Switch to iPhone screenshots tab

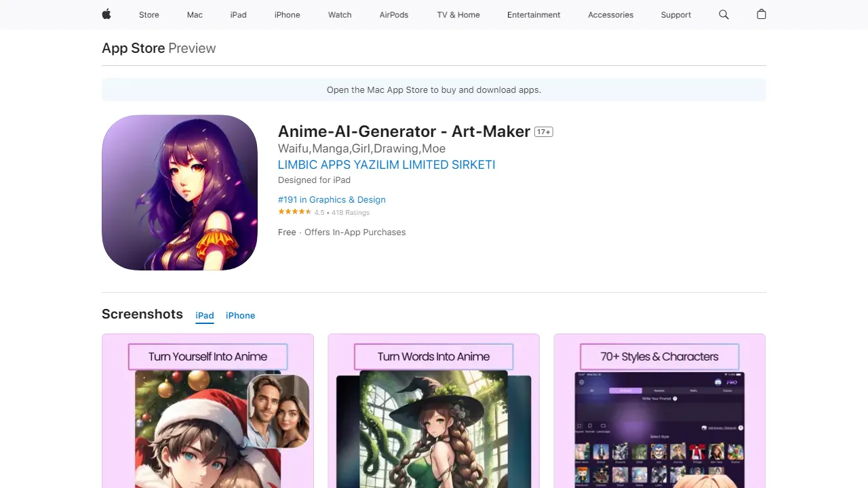241,316
